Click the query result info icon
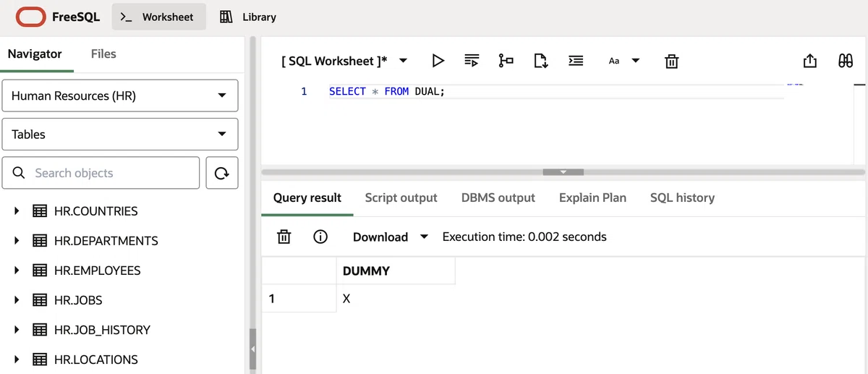Image resolution: width=868 pixels, height=374 pixels. pos(320,237)
